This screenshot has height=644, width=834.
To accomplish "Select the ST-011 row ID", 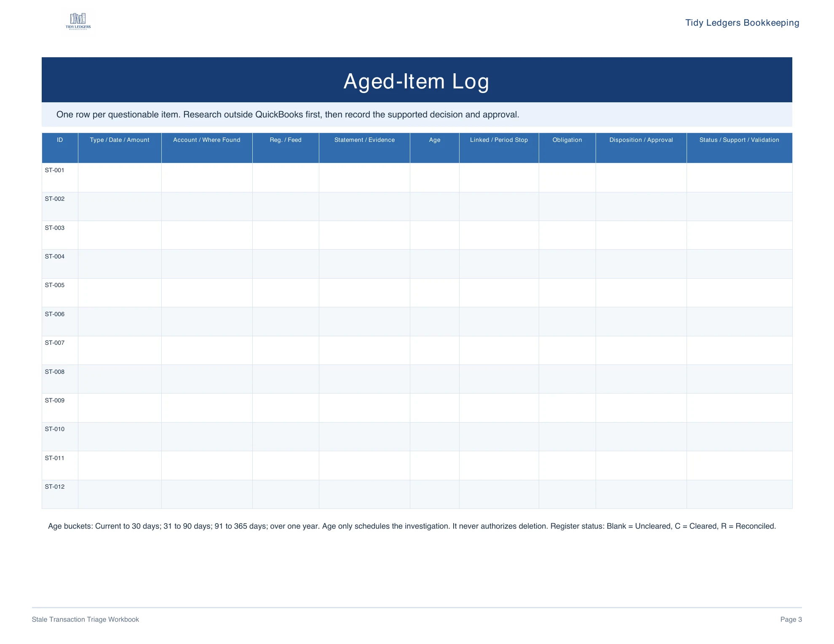I will click(x=55, y=458).
